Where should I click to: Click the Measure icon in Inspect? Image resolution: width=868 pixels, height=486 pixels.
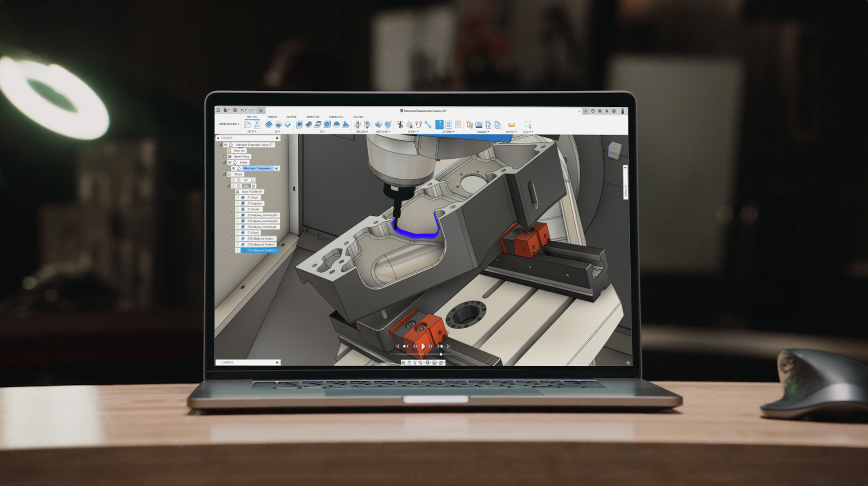[x=511, y=125]
